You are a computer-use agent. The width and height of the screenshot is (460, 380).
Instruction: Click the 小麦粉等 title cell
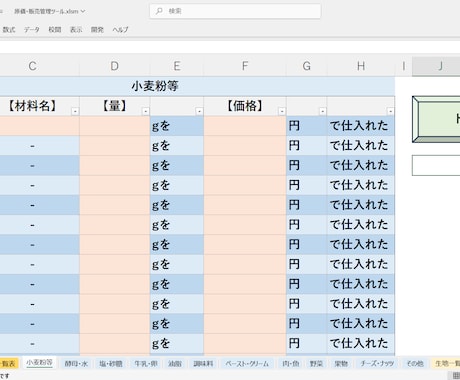pos(197,86)
